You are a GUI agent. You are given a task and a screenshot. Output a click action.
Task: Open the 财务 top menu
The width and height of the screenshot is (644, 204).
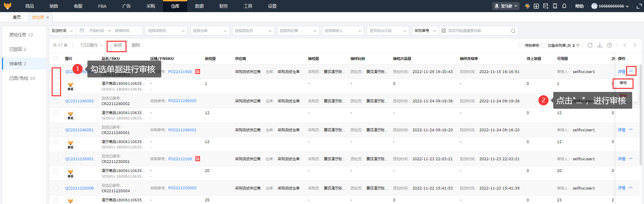(x=223, y=6)
